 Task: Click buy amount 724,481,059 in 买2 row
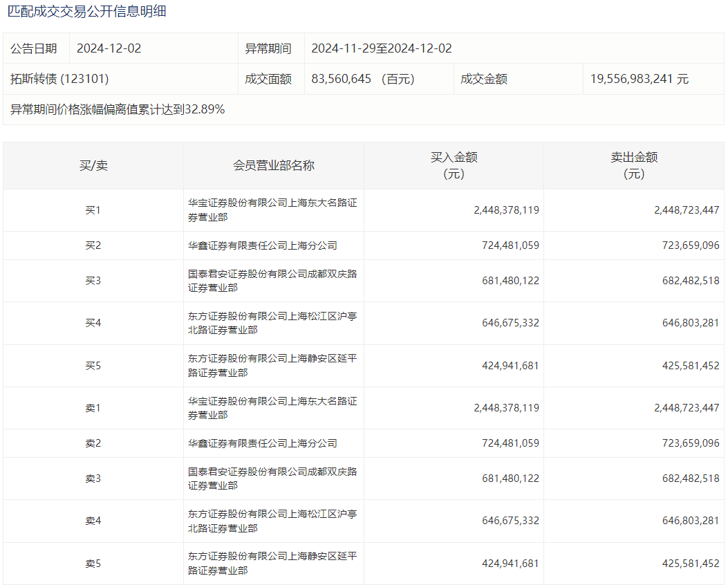(511, 245)
